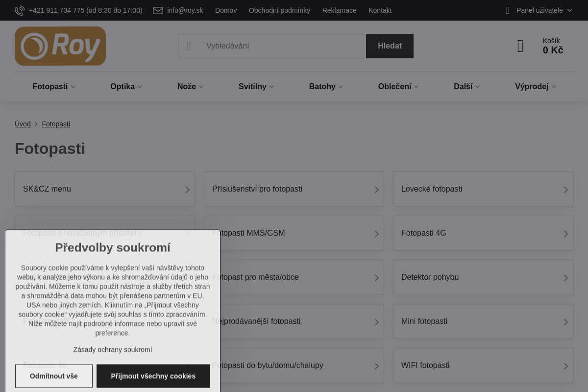Click the phone handset icon
Image resolution: width=588 pixels, height=392 pixels.
tap(20, 10)
